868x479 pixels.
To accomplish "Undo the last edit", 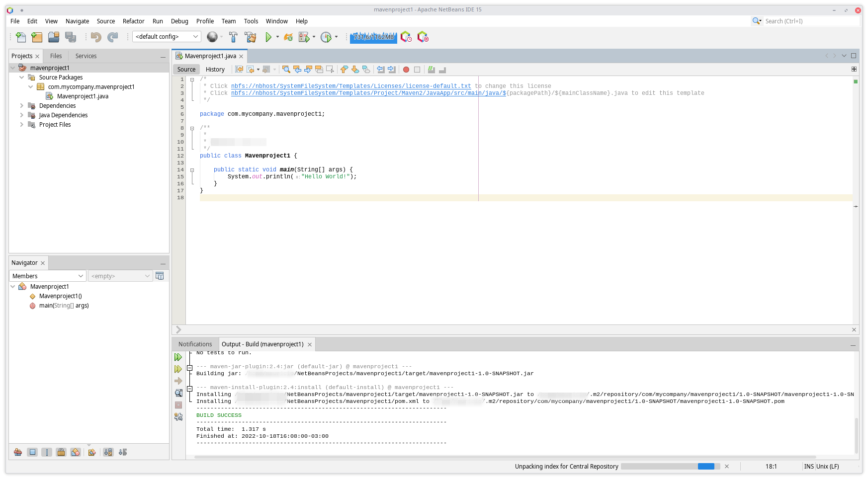I will click(96, 37).
